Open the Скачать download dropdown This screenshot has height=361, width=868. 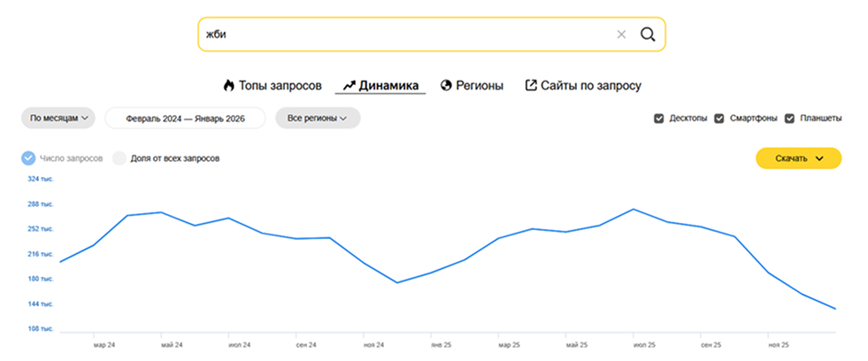pyautogui.click(x=798, y=158)
